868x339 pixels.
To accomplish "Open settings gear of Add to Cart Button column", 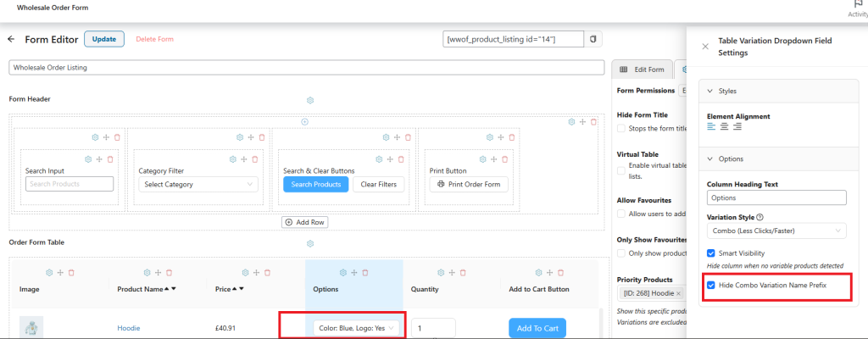I will 538,273.
